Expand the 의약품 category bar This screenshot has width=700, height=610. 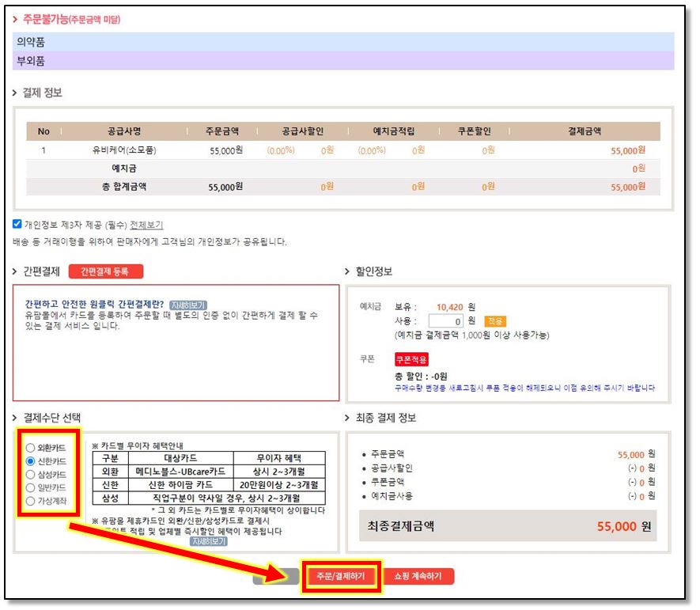tap(342, 42)
